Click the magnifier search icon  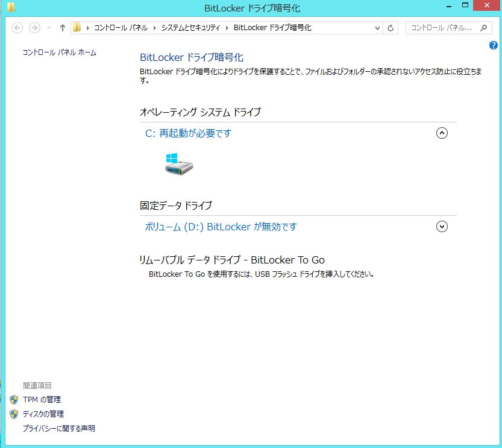484,28
